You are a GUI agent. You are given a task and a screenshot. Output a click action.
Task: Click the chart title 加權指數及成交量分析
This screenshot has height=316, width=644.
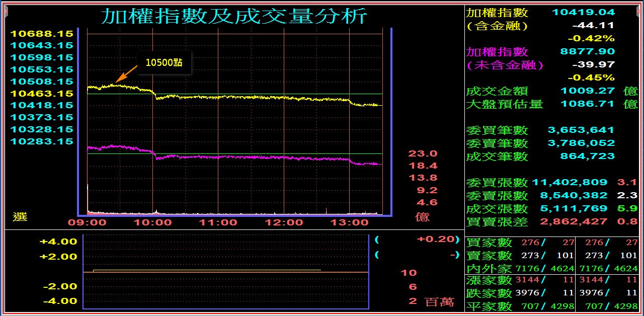[234, 16]
